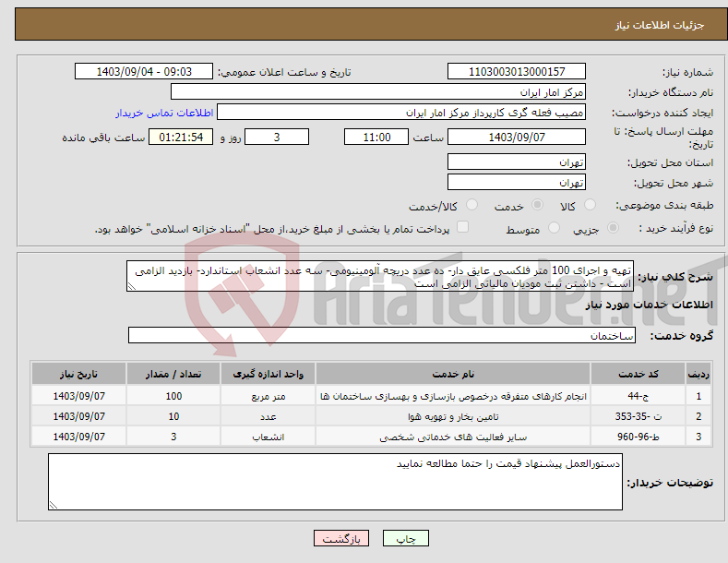
Task: Click the delivery province field تهران
Action: 517,162
